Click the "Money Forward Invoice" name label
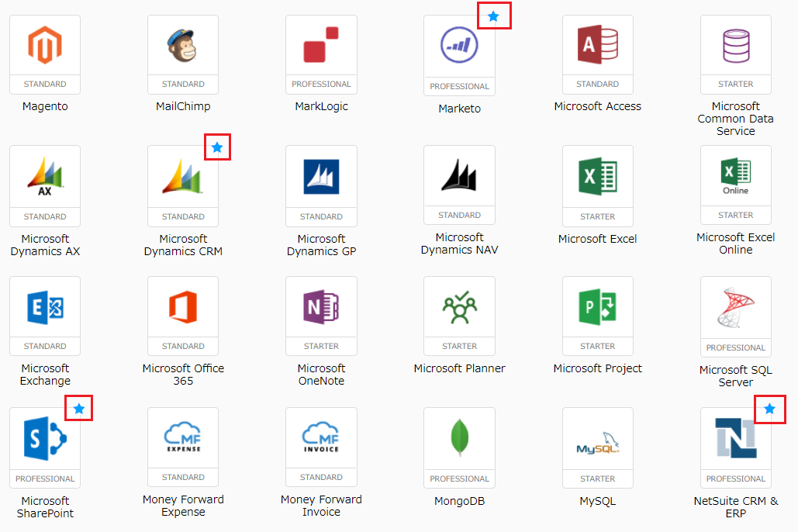Viewport: 798px width, 532px height. 321,506
